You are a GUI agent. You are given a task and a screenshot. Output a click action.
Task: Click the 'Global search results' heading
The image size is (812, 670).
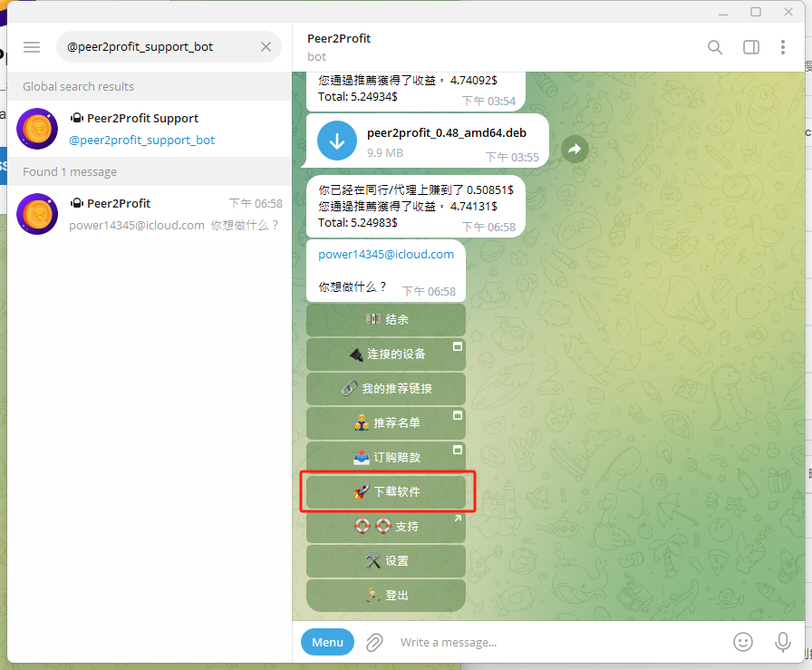(x=78, y=86)
